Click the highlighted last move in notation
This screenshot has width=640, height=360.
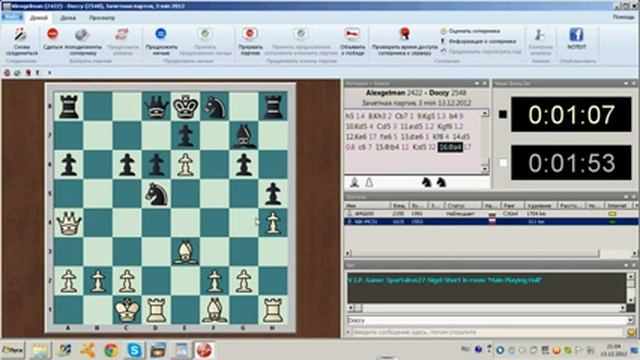pos(450,147)
